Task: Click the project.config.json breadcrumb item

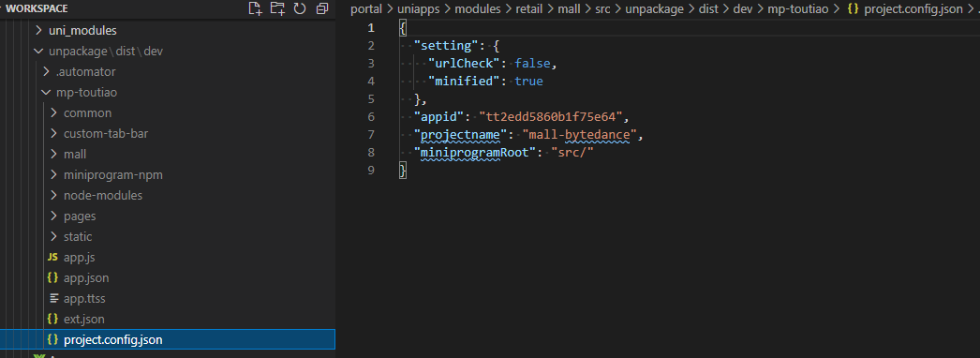Action: [913, 8]
